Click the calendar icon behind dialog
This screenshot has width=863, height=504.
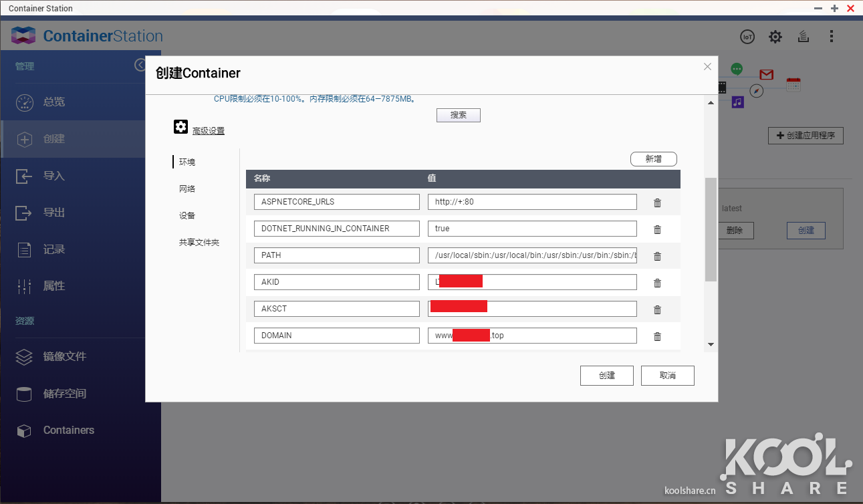tap(793, 84)
